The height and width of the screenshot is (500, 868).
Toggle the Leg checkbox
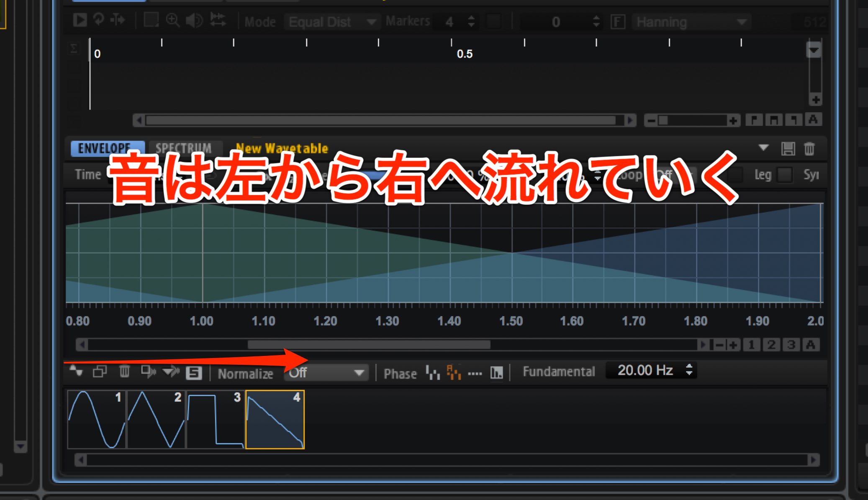point(785,175)
